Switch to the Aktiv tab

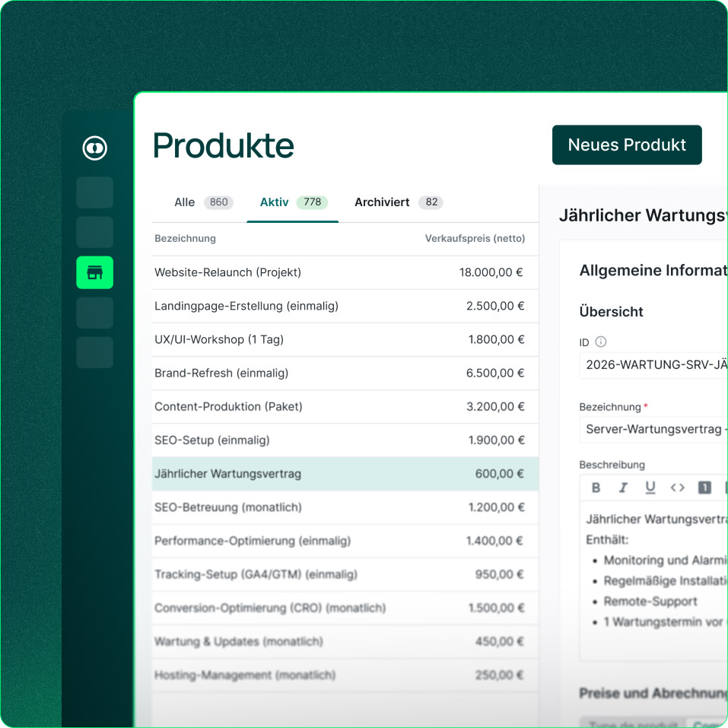[x=293, y=202]
